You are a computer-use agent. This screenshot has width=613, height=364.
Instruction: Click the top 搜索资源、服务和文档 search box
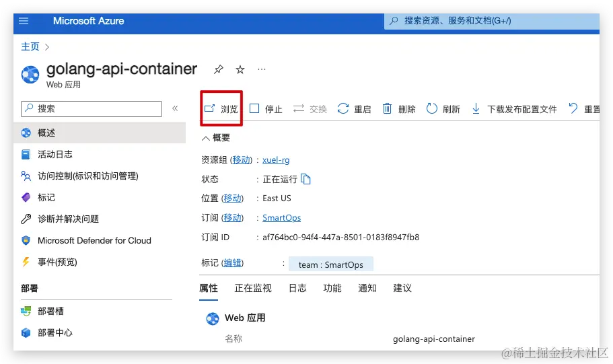coord(492,21)
